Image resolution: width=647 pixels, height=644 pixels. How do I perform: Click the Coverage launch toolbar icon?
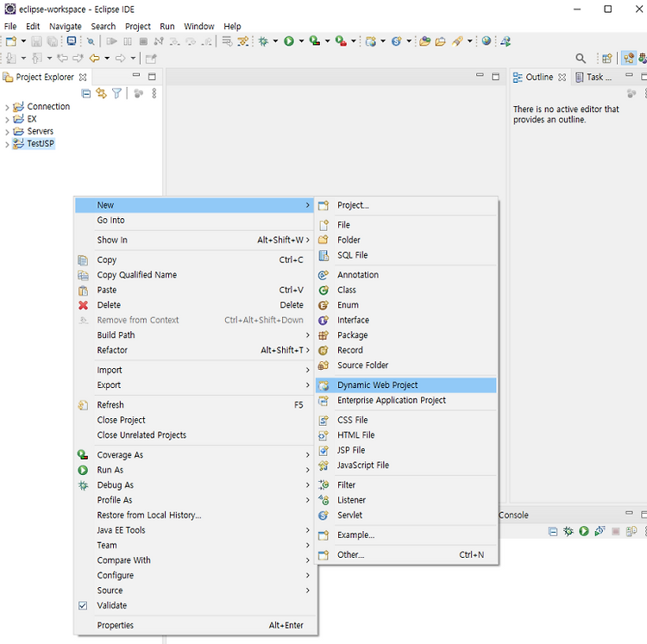[315, 41]
